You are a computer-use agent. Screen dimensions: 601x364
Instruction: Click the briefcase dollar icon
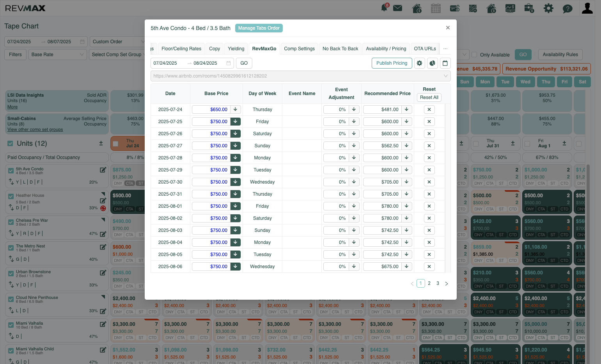coord(529,8)
